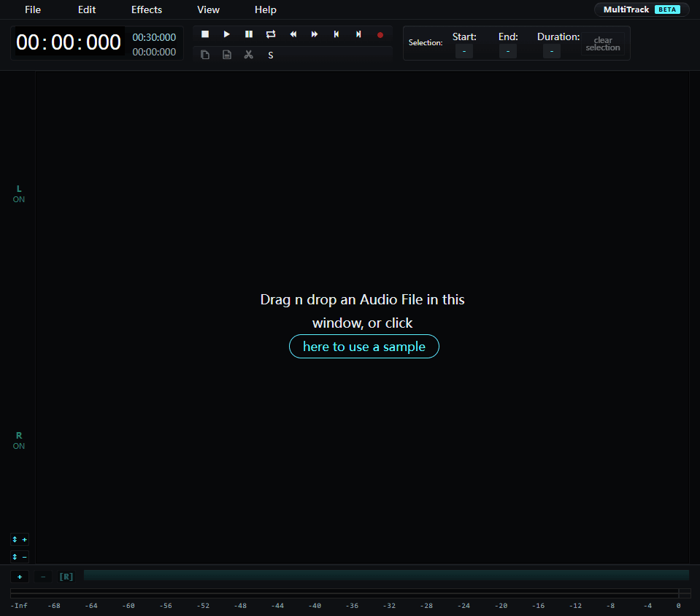
Task: Toggle the L channel ON
Action: [19, 194]
